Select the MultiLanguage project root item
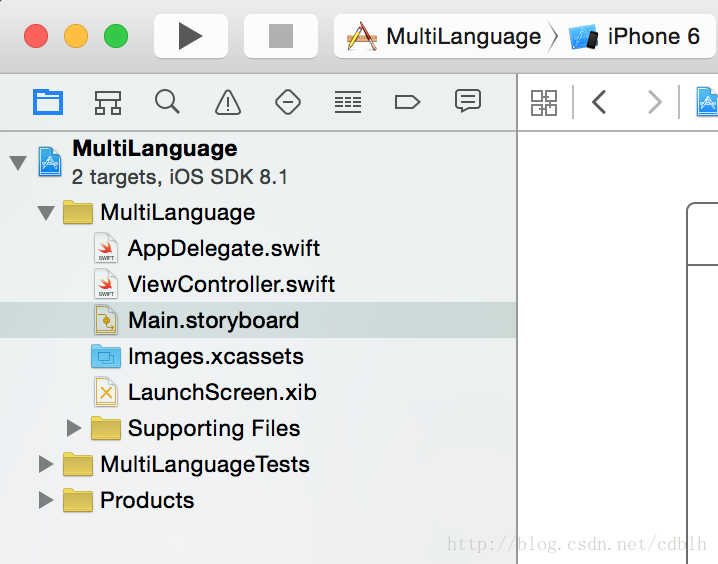Image resolution: width=718 pixels, height=564 pixels. pos(258,163)
